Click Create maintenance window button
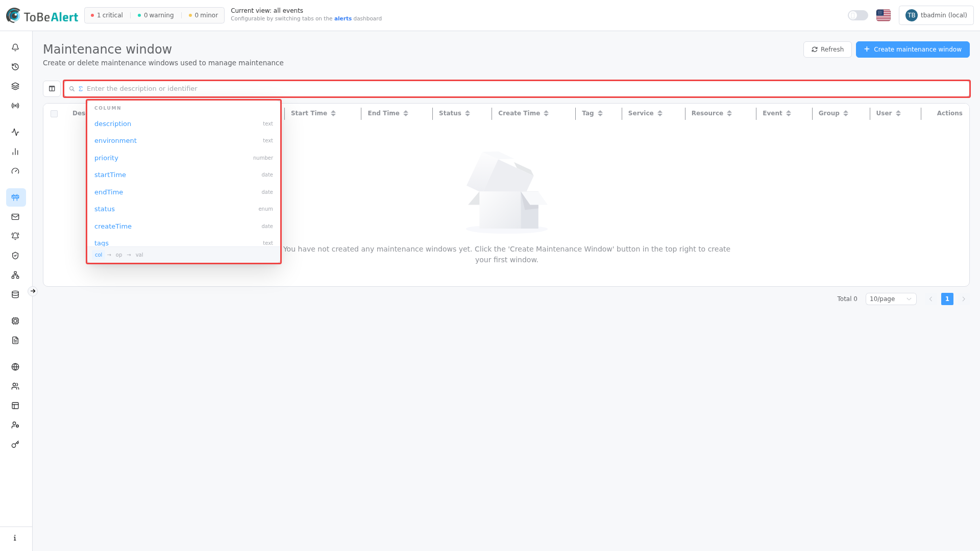 pos(913,49)
